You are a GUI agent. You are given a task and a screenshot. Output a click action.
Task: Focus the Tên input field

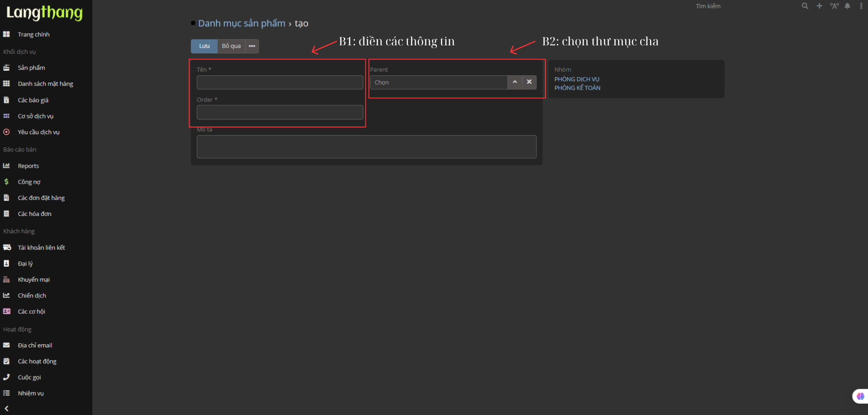(280, 83)
